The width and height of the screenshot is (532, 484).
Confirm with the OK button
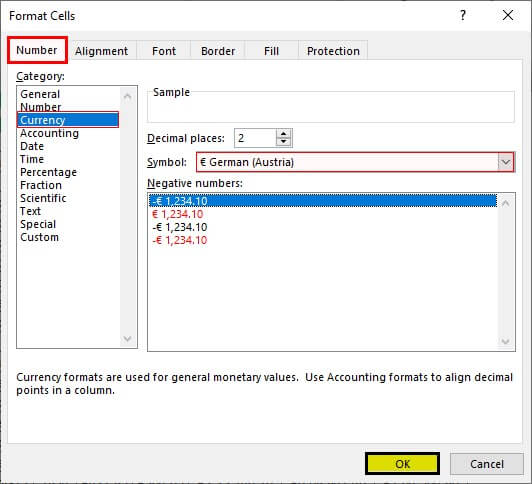[x=402, y=464]
